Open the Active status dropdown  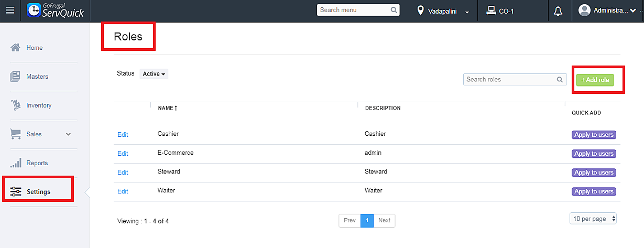click(154, 74)
